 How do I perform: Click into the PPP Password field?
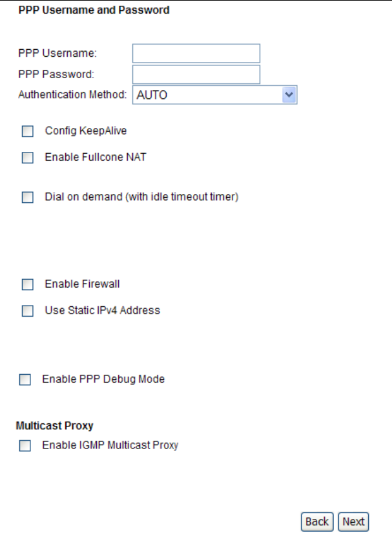pyautogui.click(x=196, y=74)
